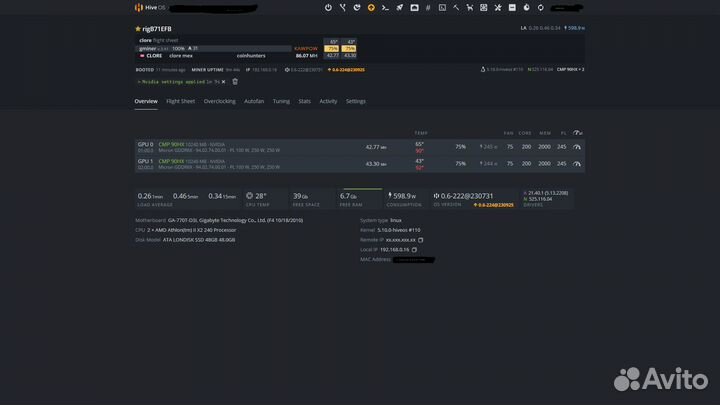Image resolution: width=720 pixels, height=405 pixels.
Task: Click the folder-shaped icon after the rocket
Action: pos(414,7)
